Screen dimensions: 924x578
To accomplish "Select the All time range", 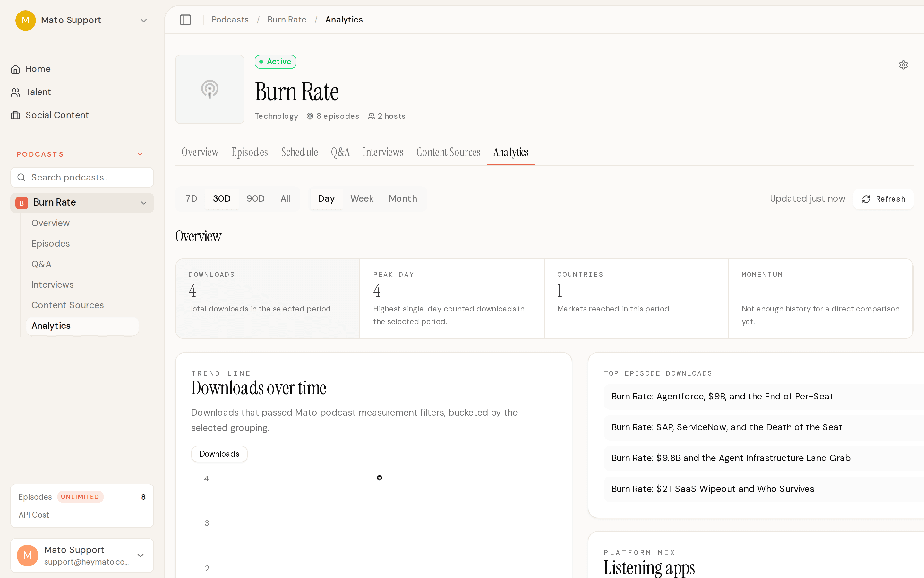I will (285, 199).
